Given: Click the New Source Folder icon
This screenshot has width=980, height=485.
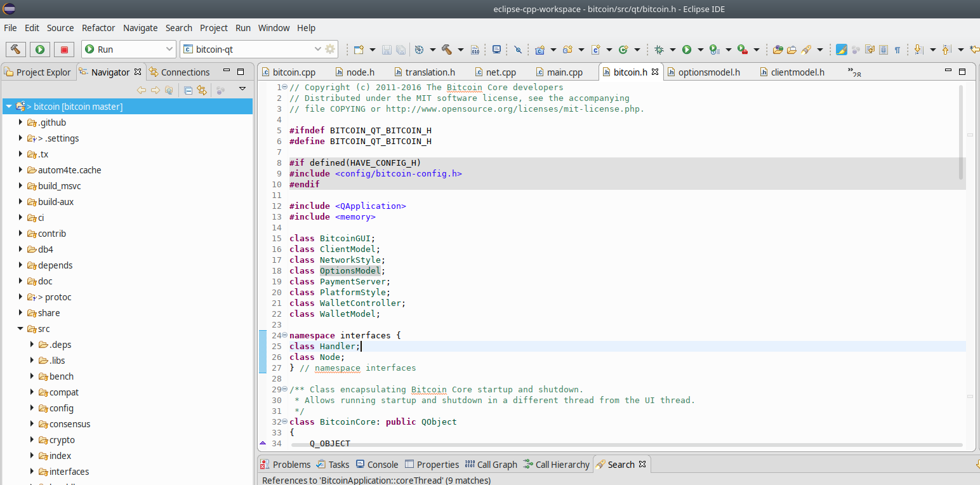Looking at the screenshot, I should (567, 49).
